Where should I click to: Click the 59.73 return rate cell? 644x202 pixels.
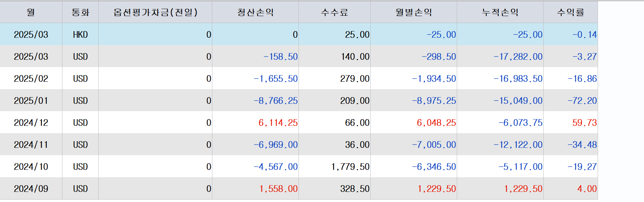click(x=570, y=122)
